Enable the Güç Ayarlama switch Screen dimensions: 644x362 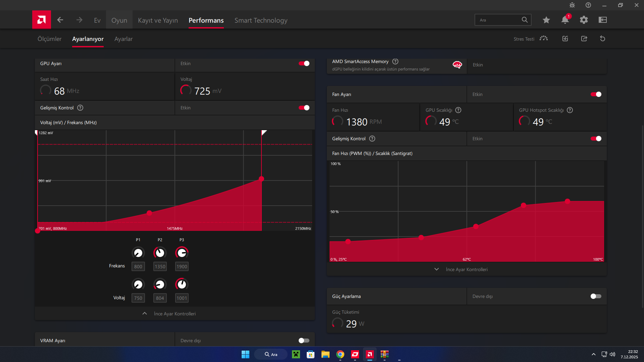coord(596,296)
